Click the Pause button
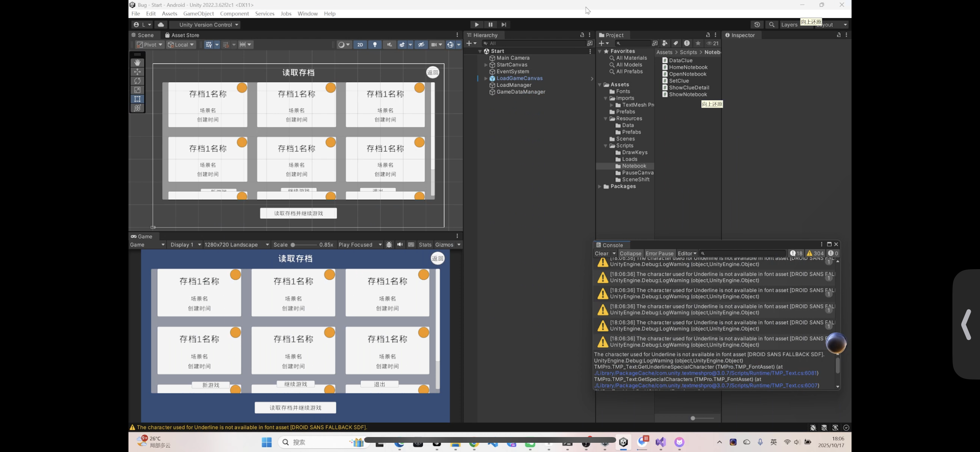 click(490, 25)
